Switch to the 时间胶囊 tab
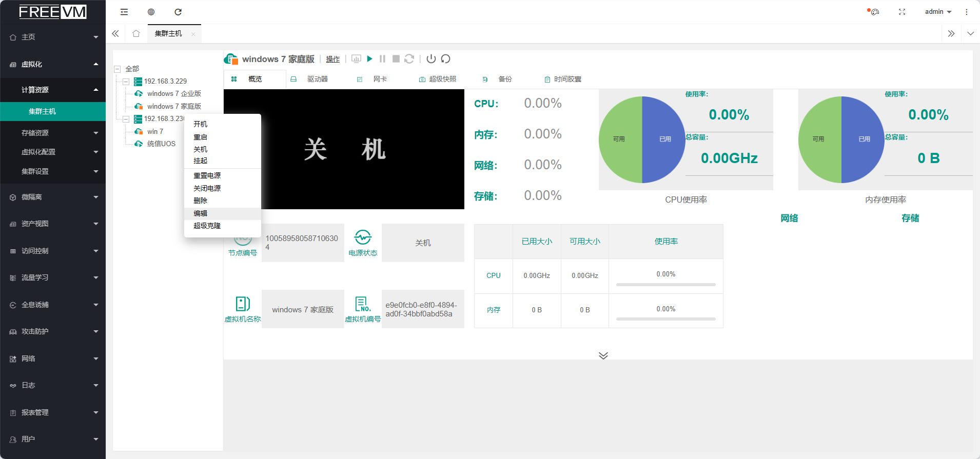The height and width of the screenshot is (459, 980). pos(567,79)
